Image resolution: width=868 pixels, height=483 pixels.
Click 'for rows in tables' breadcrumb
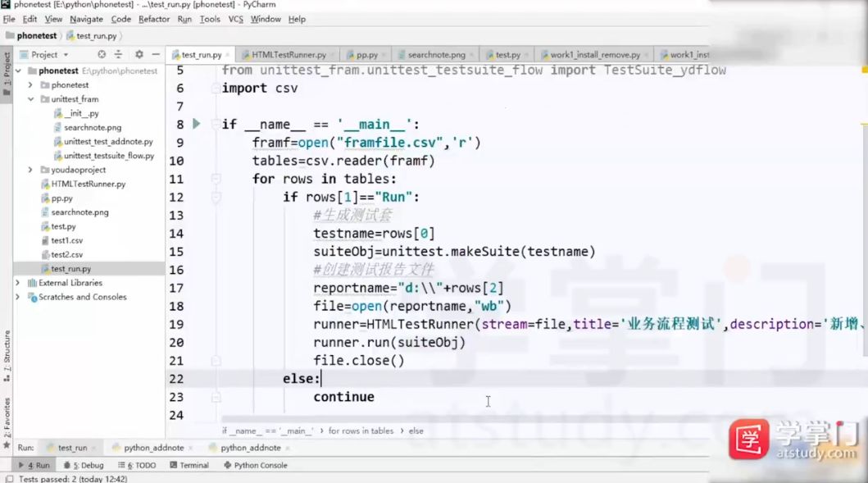click(361, 431)
